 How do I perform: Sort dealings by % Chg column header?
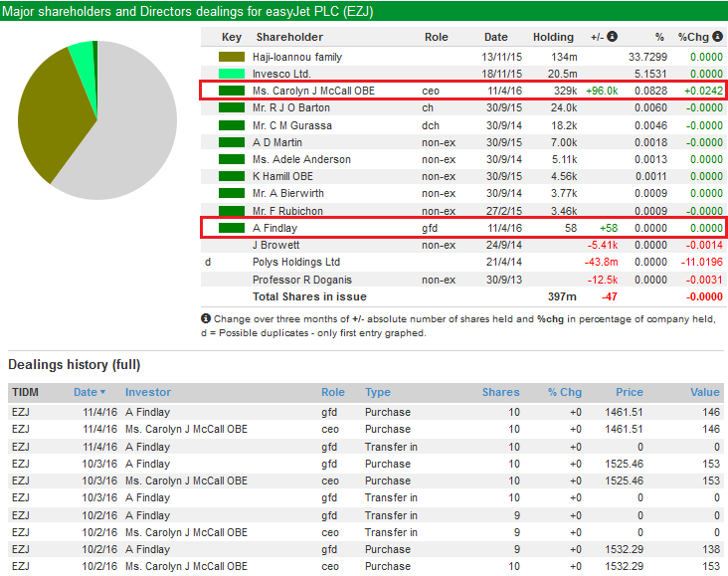click(565, 392)
